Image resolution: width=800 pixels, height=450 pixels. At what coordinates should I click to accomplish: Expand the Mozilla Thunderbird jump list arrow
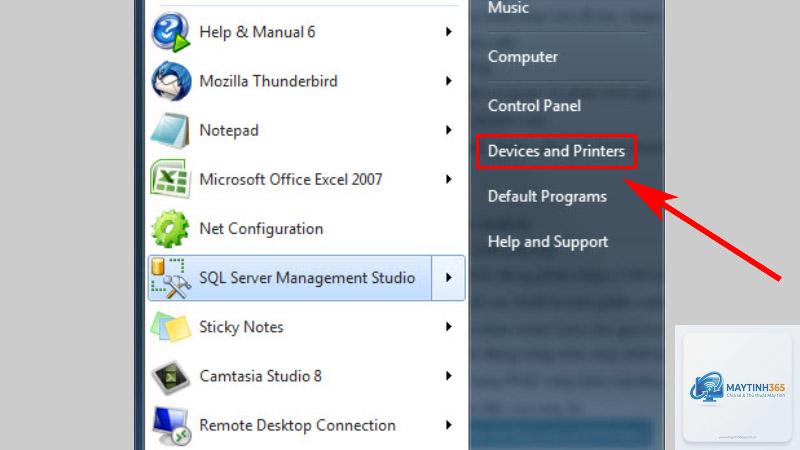click(x=448, y=81)
